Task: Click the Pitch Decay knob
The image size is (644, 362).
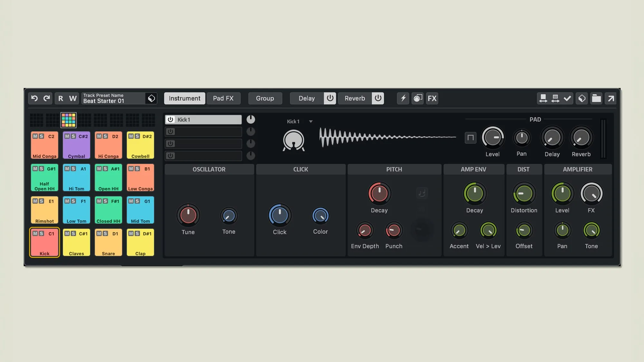Action: click(379, 194)
